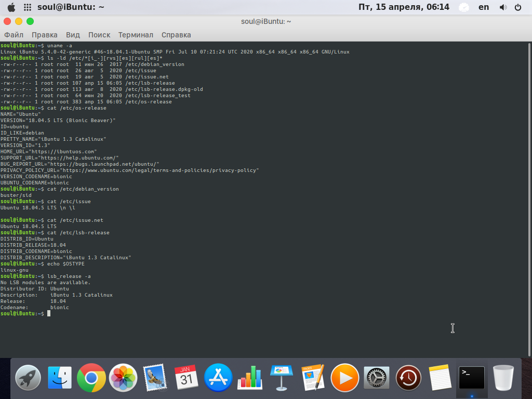Image resolution: width=532 pixels, height=399 pixels.
Task: Click the soul@iBuntu: ~ app title in top bar
Action: click(71, 7)
